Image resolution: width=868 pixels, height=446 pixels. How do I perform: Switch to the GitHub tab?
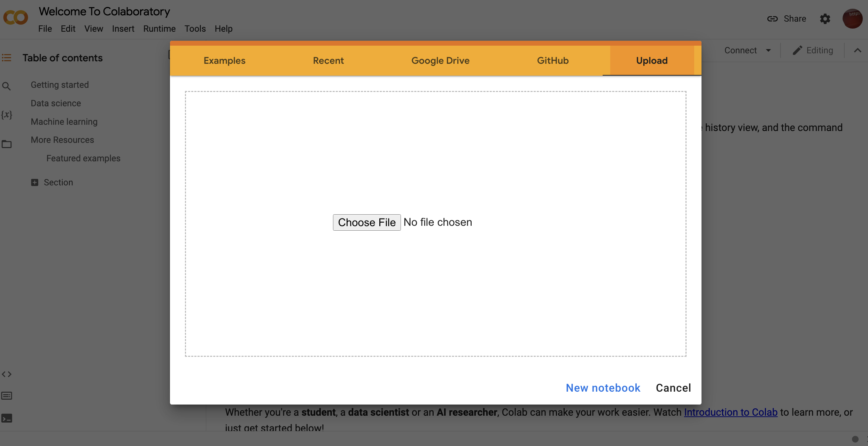click(553, 61)
